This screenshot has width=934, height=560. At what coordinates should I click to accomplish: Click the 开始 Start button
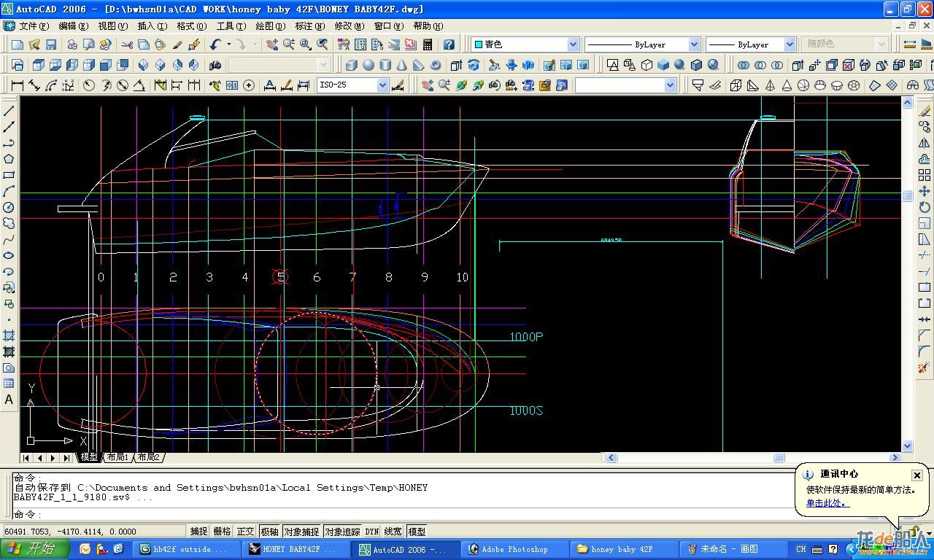[35, 549]
